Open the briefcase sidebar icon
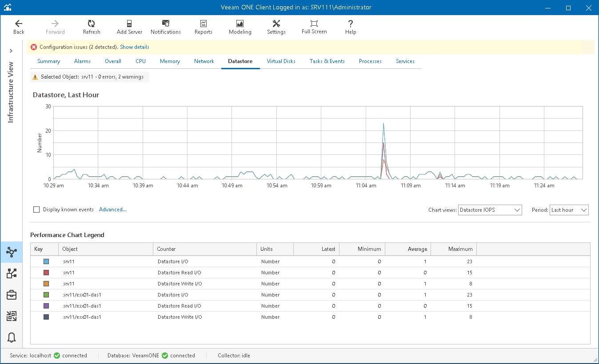 pyautogui.click(x=12, y=295)
